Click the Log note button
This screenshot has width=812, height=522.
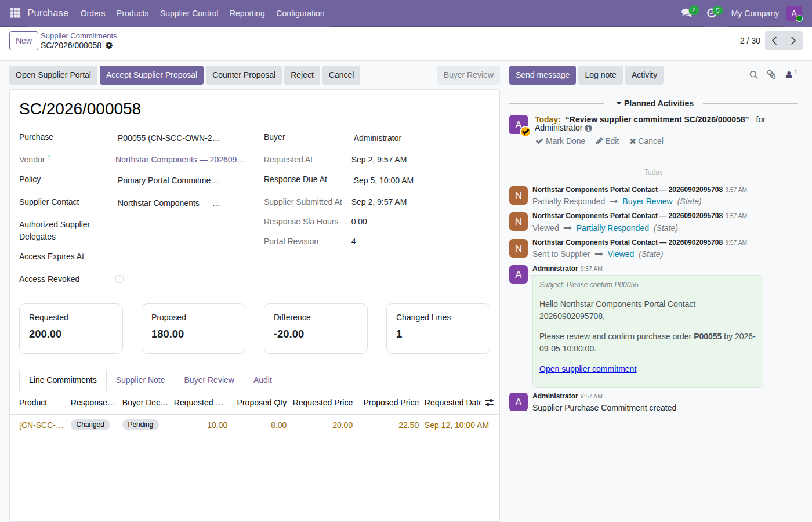(x=600, y=75)
